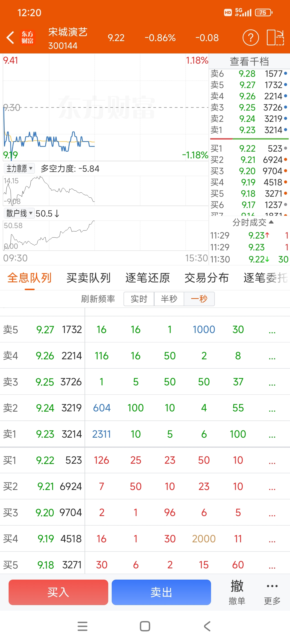Toggle the split-screen layout icon

275,38
